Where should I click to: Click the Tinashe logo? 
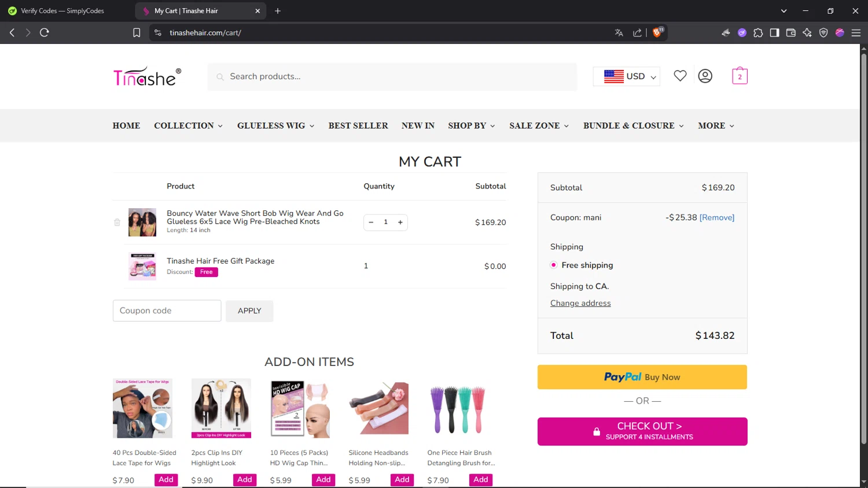[x=147, y=76]
